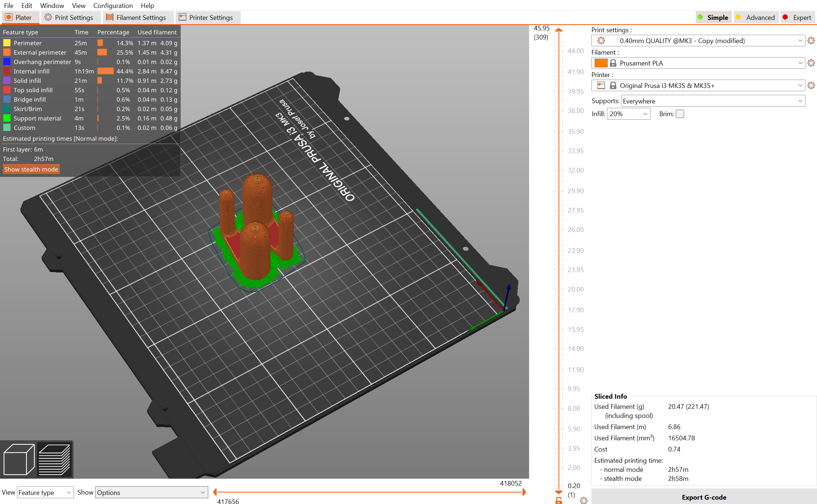
Task: Click the lock icon below vertical slider
Action: [x=559, y=500]
